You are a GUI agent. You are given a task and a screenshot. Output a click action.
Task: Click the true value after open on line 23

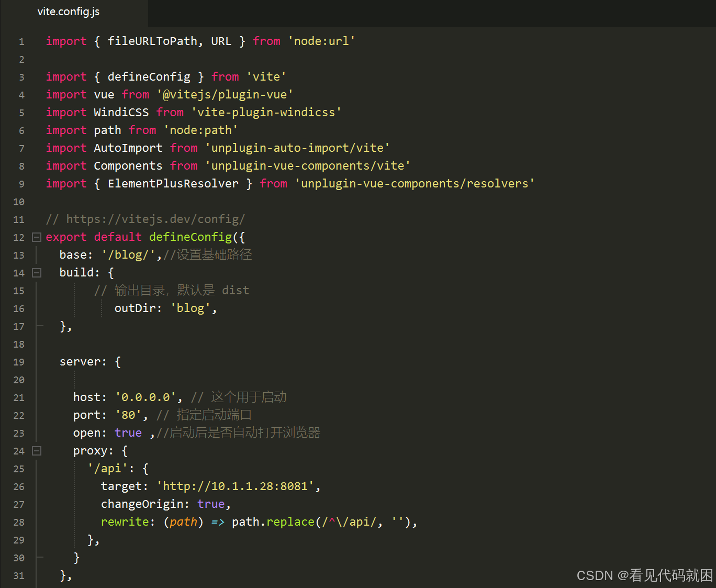128,432
